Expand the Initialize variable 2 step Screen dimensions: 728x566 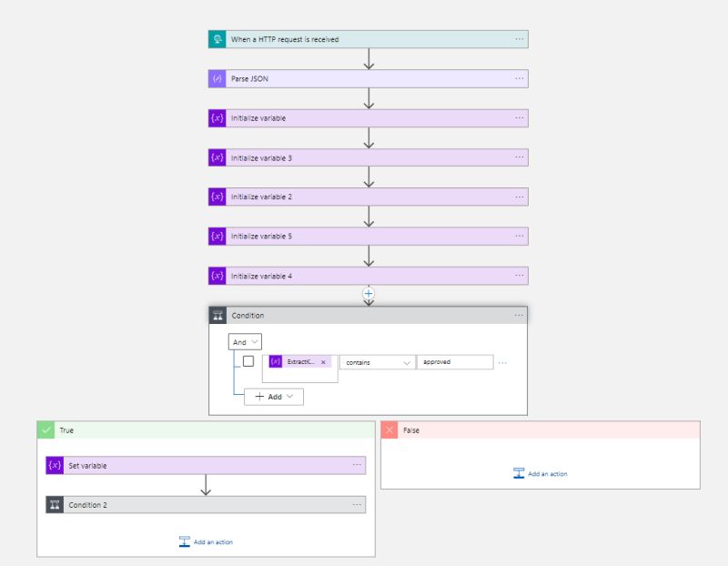tap(369, 197)
